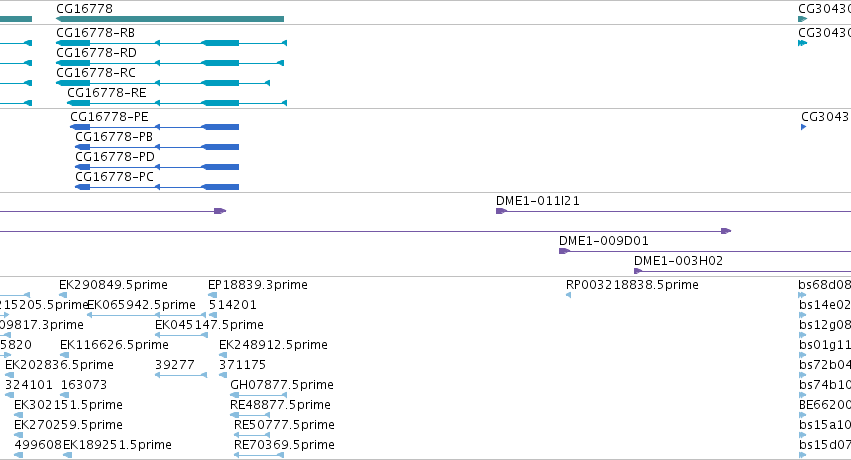Select transcript label CG16778-RC

point(96,73)
